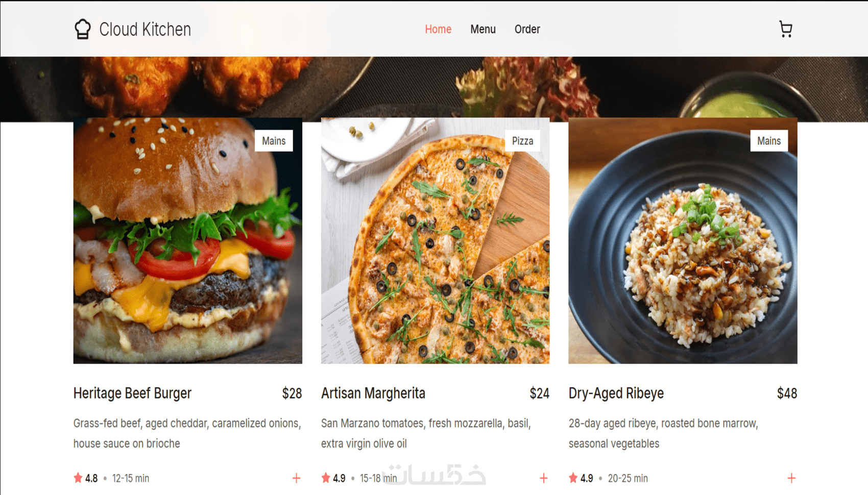Click the Heritage Beef Burger title
Screen dimensions: 868x495
(132, 393)
